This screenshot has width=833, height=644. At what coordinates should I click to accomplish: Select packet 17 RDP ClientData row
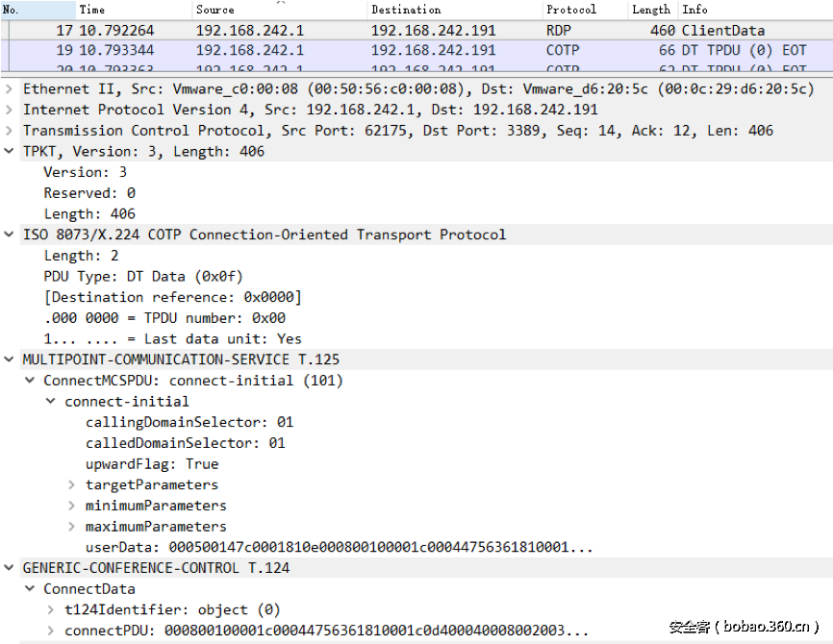coord(385,31)
